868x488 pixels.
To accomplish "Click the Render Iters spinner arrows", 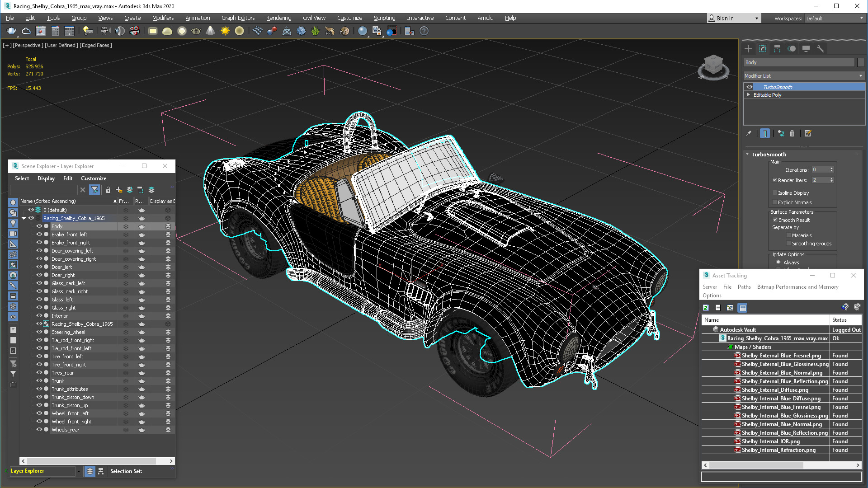I will coord(831,180).
